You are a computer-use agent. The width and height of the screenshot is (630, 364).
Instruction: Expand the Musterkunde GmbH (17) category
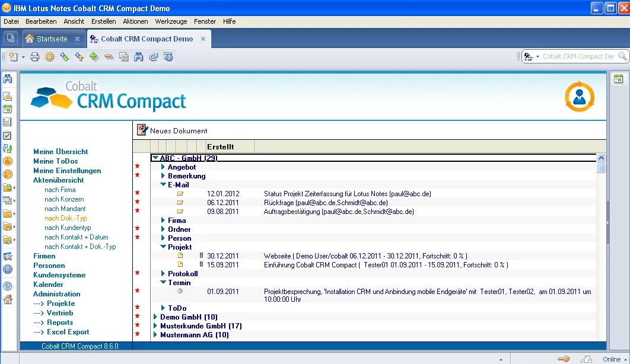155,326
